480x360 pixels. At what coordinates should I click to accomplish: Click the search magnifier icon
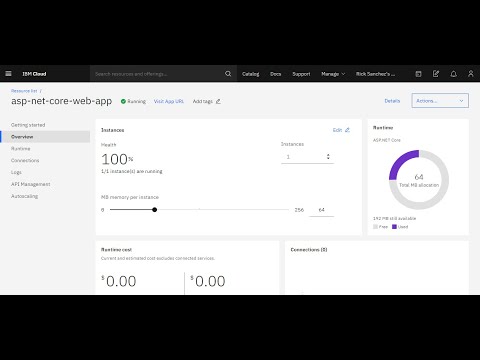[228, 74]
